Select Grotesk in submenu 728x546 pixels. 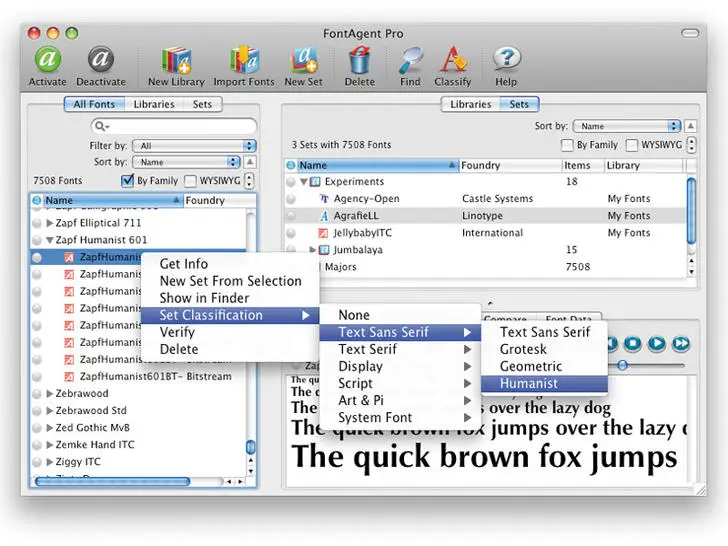tap(544, 349)
